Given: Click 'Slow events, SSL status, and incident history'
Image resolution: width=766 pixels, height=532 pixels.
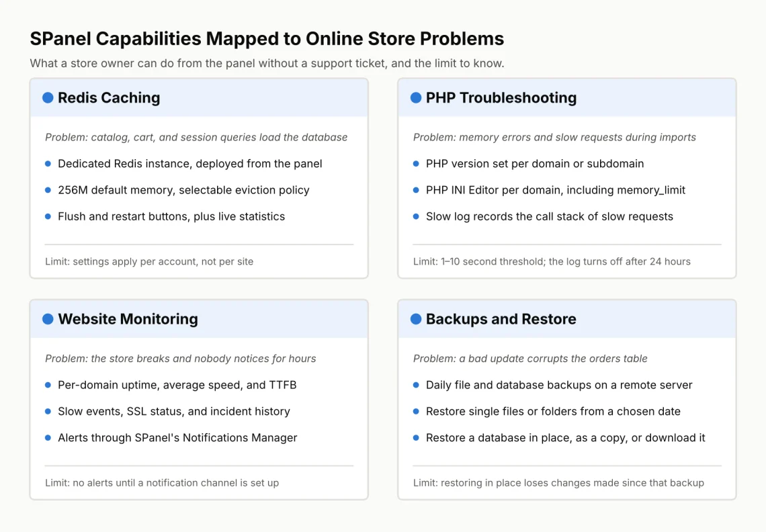Looking at the screenshot, I should point(174,411).
